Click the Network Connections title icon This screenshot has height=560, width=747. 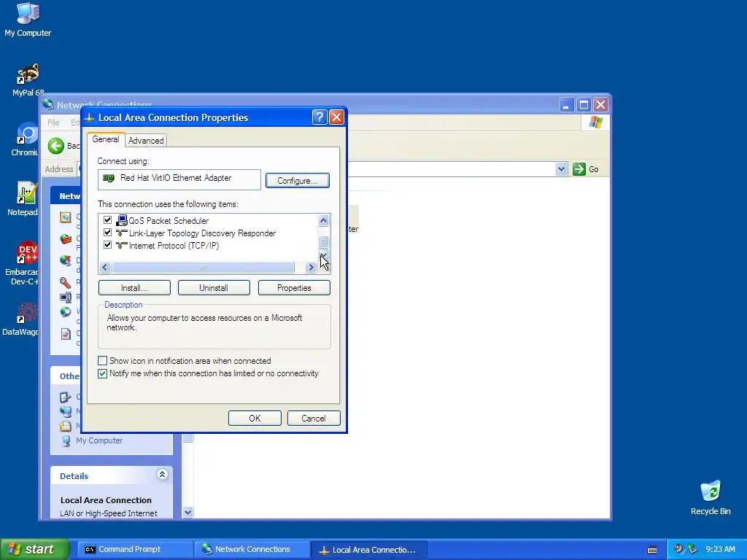[47, 104]
